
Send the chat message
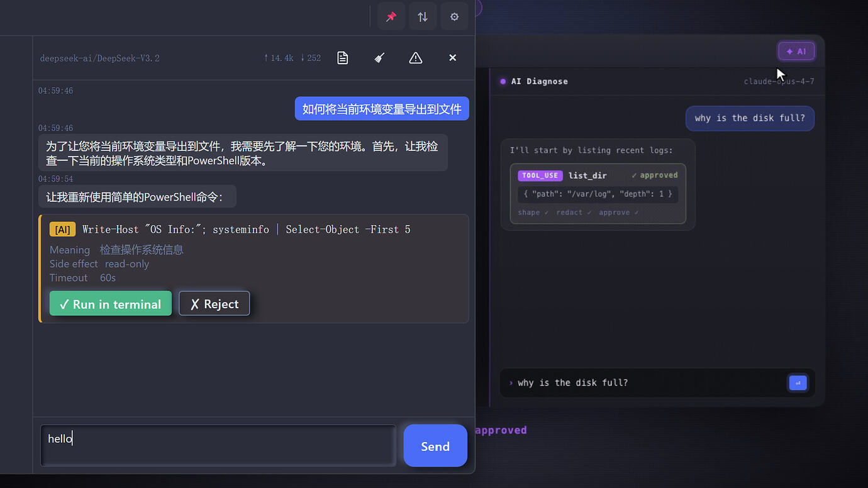[435, 446]
